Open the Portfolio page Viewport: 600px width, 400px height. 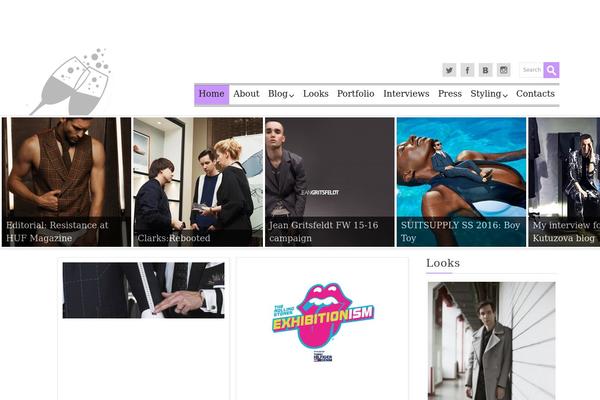click(355, 94)
